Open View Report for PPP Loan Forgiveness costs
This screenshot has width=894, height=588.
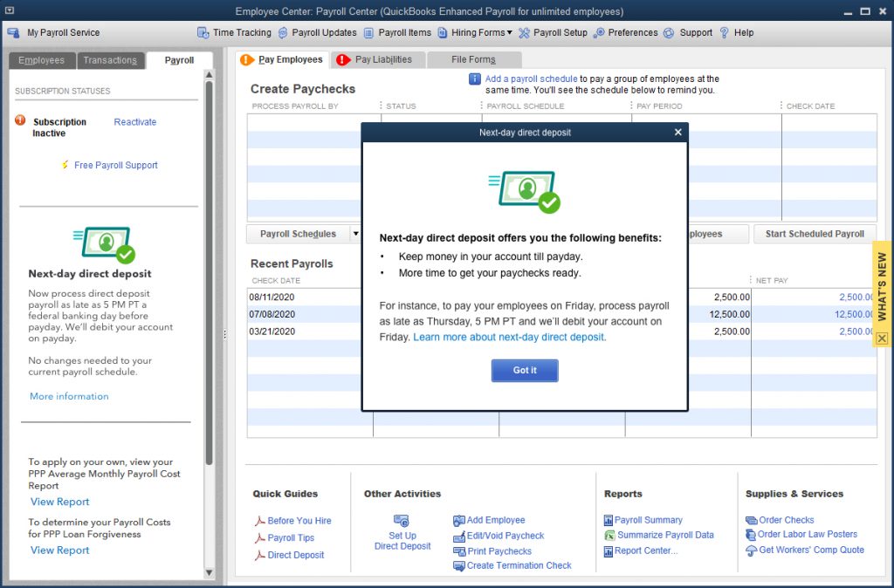click(60, 550)
